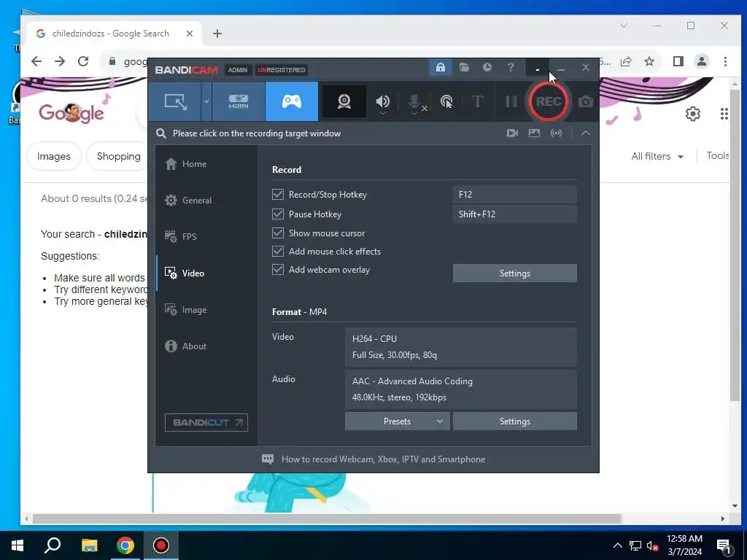747x560 pixels.
Task: Click Bandicam icon in taskbar
Action: (x=161, y=545)
